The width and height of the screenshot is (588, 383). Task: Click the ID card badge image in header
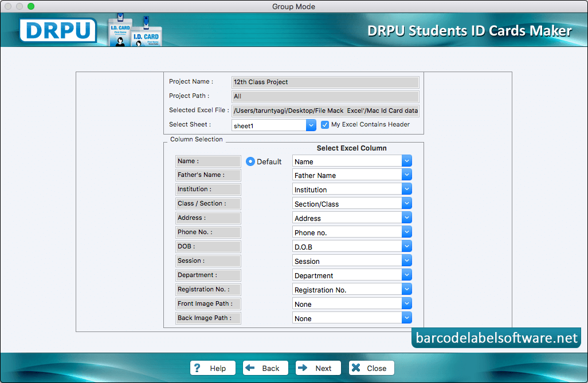[135, 30]
